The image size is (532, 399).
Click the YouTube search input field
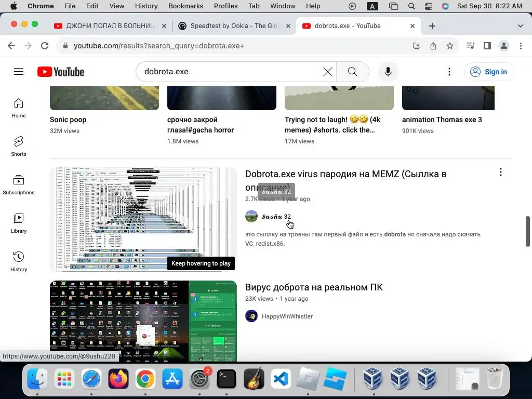231,72
